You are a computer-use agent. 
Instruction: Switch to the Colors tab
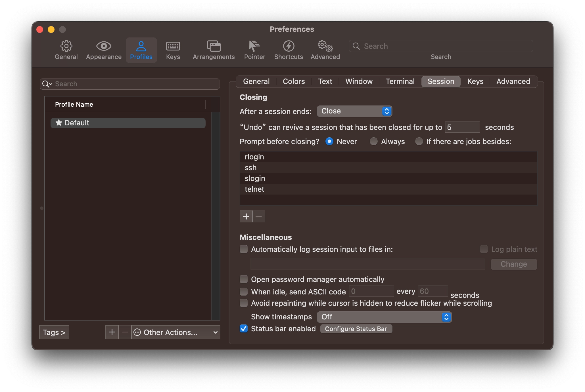pos(294,81)
